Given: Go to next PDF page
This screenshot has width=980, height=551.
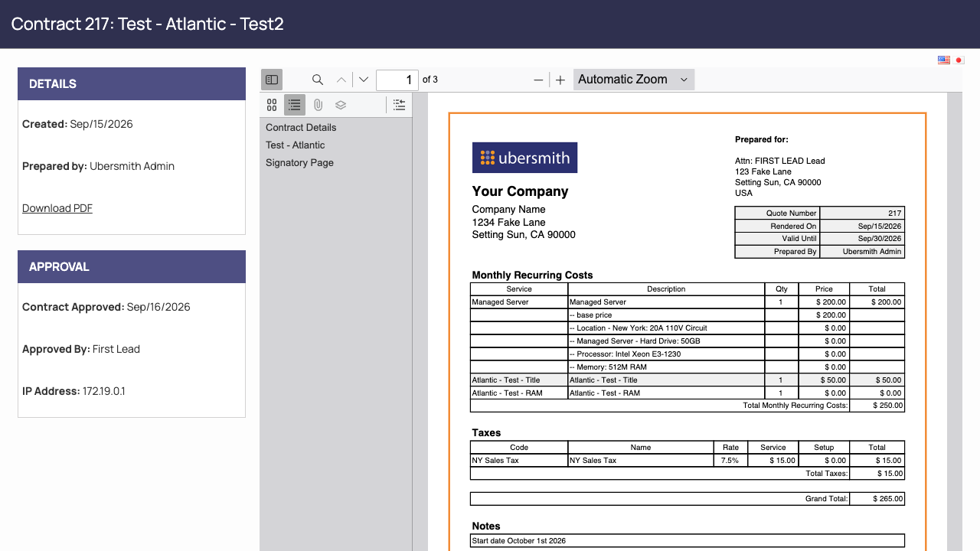Looking at the screenshot, I should [364, 80].
